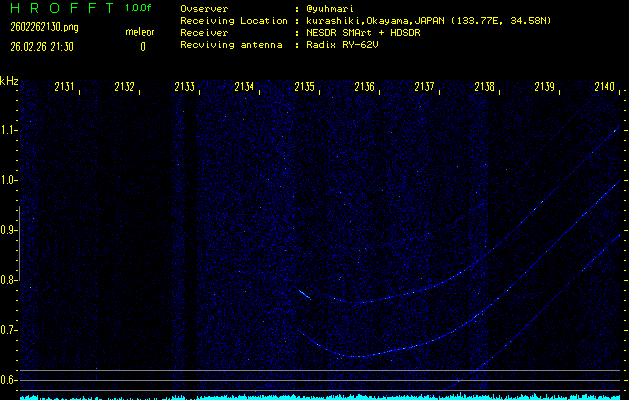The width and height of the screenshot is (629, 400).
Task: Select the 2133 time tick label
Action: [x=184, y=87]
